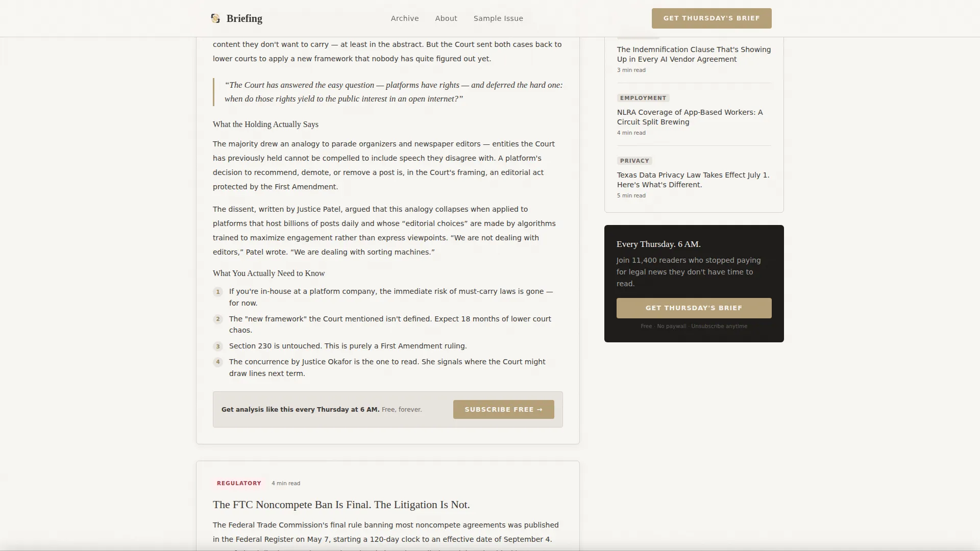Click the '4 min read' label beside REGULATORY
The height and width of the screenshot is (551, 980).
point(286,483)
